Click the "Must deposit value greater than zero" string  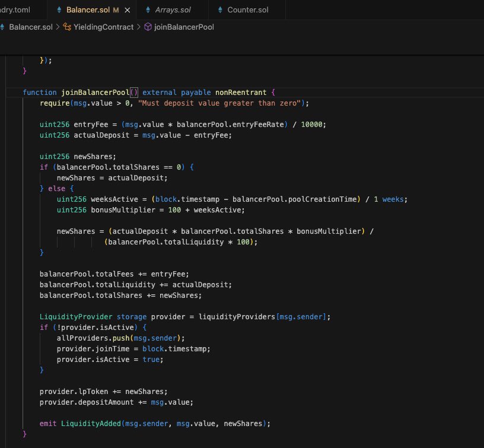(219, 103)
